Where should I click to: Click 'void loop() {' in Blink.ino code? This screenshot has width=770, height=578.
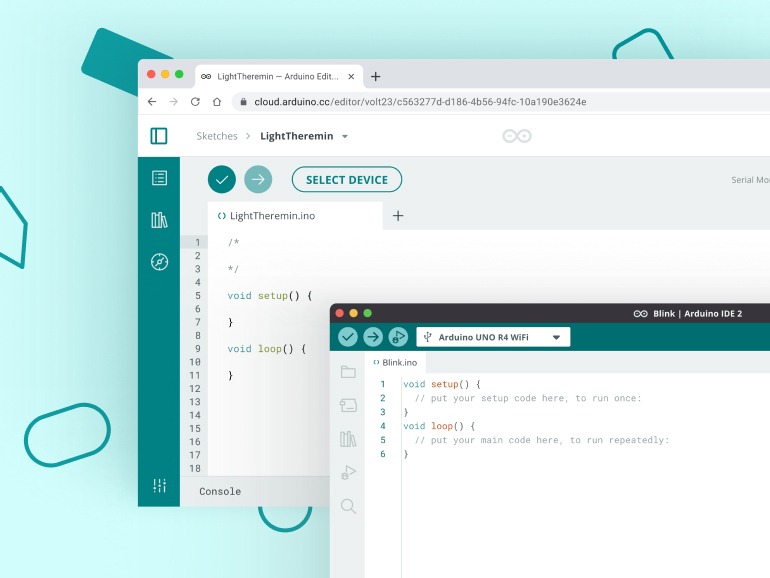tap(439, 426)
